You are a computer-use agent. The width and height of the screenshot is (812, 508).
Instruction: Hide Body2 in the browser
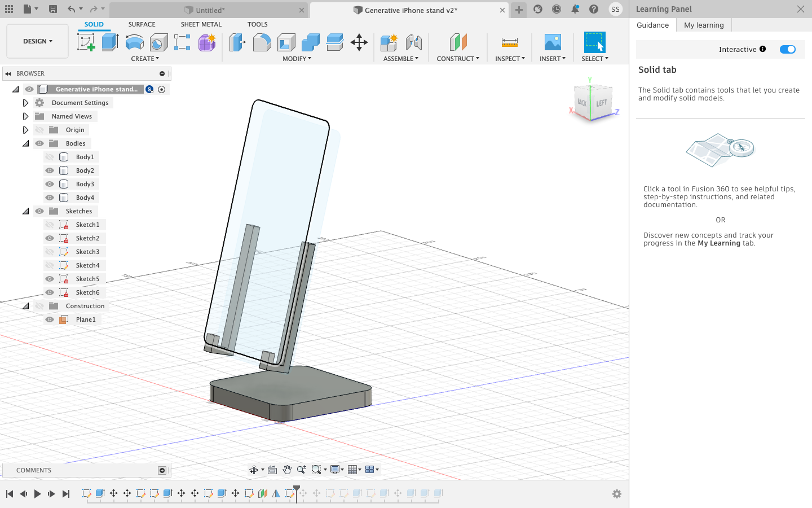(x=50, y=170)
